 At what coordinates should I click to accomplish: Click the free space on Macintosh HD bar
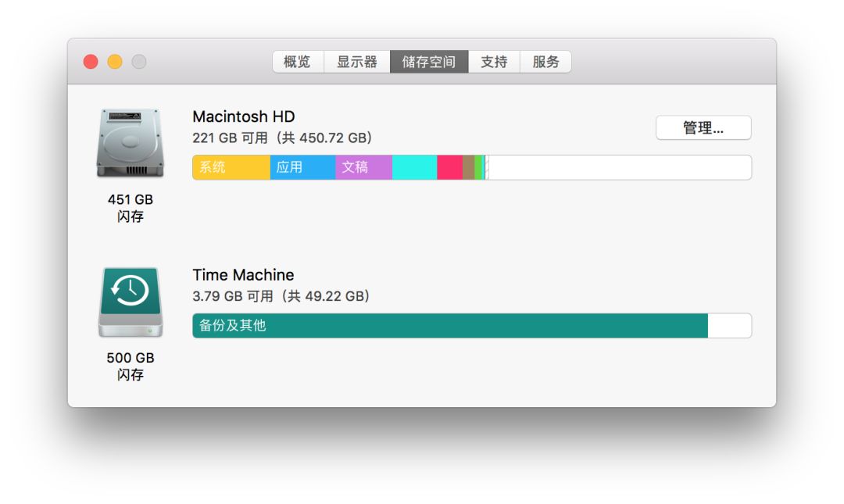pyautogui.click(x=619, y=167)
